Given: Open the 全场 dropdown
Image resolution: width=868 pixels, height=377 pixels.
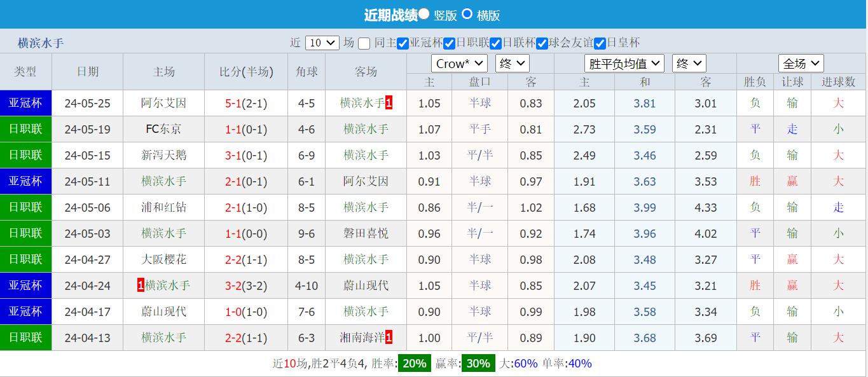Looking at the screenshot, I should point(800,63).
